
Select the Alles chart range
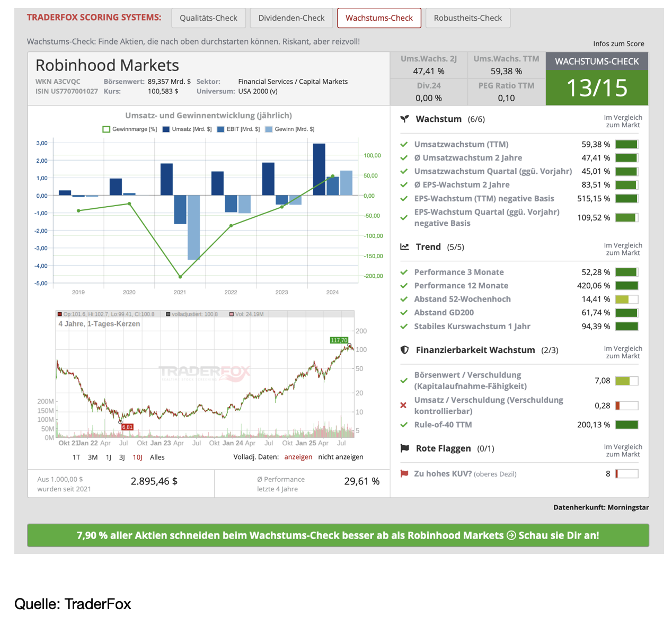(157, 457)
